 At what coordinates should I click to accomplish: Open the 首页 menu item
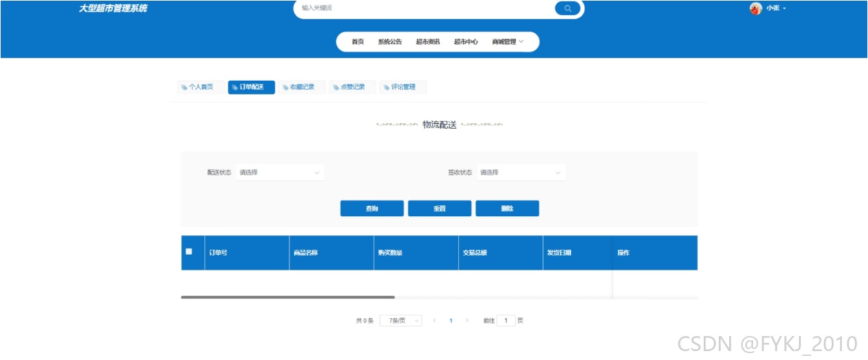(x=358, y=42)
